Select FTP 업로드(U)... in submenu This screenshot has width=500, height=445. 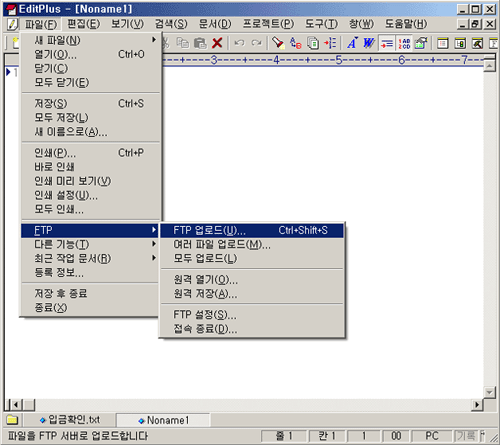[x=252, y=231]
